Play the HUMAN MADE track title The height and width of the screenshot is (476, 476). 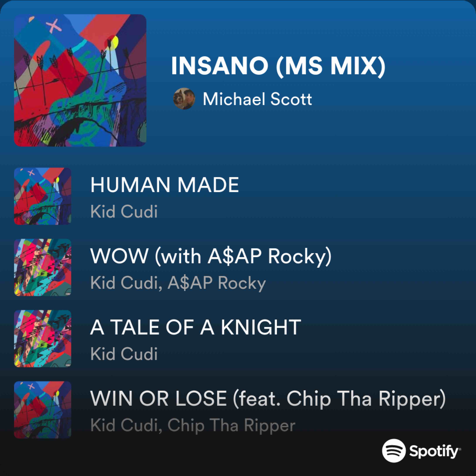click(x=165, y=185)
